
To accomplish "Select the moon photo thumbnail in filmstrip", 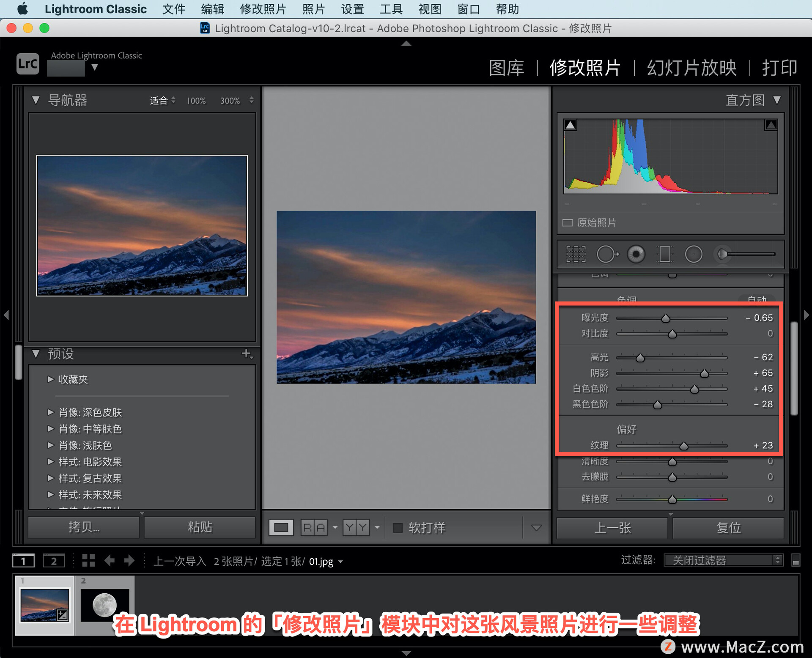I will [x=104, y=605].
